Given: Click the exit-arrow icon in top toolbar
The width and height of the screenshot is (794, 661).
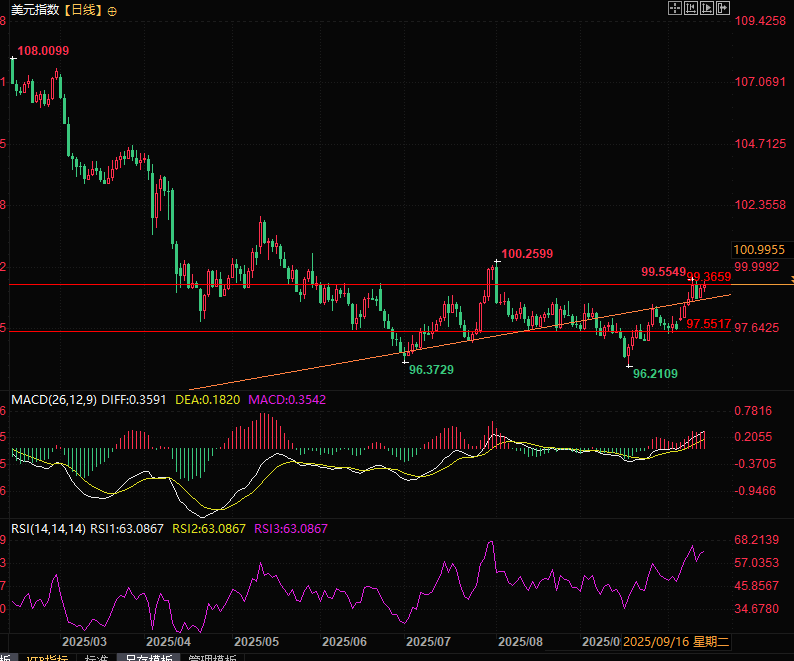Looking at the screenshot, I should click(x=724, y=8).
